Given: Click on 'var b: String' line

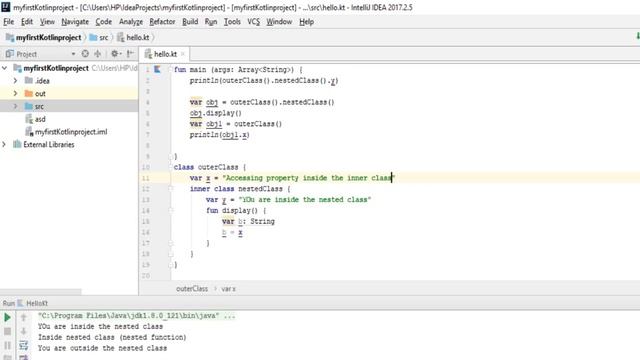Looking at the screenshot, I should pos(248,221).
